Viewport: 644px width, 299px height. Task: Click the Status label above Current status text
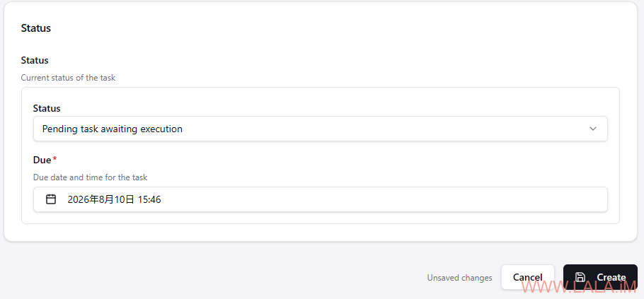[35, 60]
